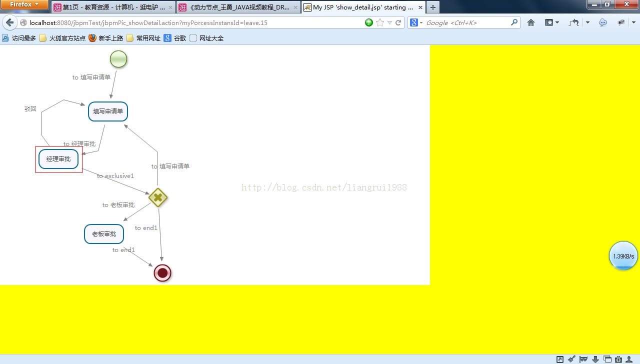Screen dimensions: 640x364
Task: Select the My JSP 'show_detail.jsp' tab
Action: click(x=363, y=7)
